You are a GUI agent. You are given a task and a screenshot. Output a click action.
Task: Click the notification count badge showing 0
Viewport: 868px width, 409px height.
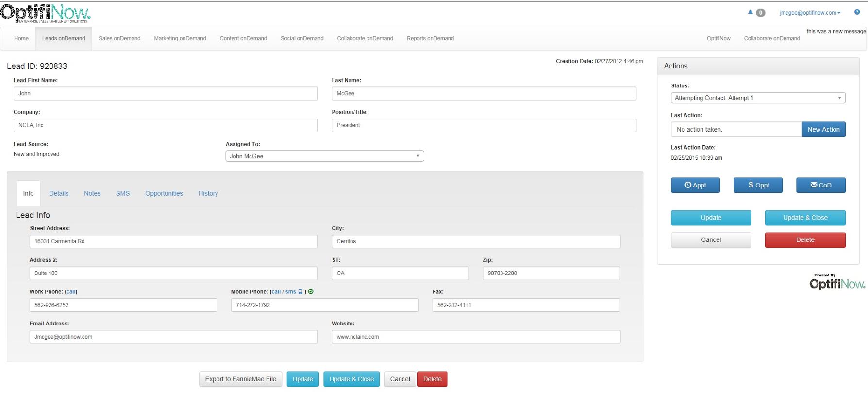[x=760, y=13]
